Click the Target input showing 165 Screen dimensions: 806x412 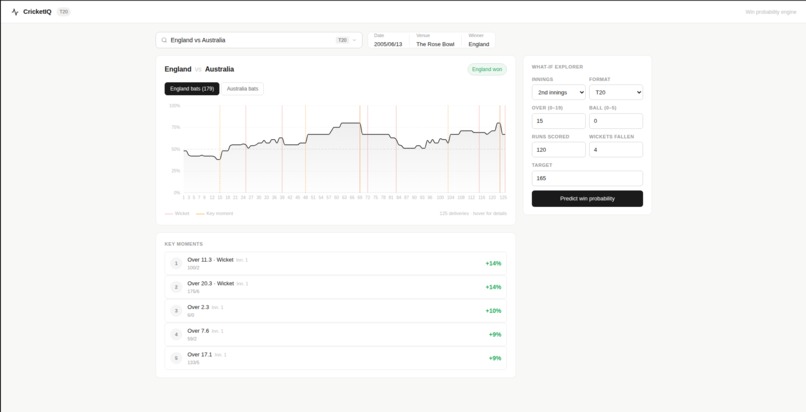click(587, 178)
